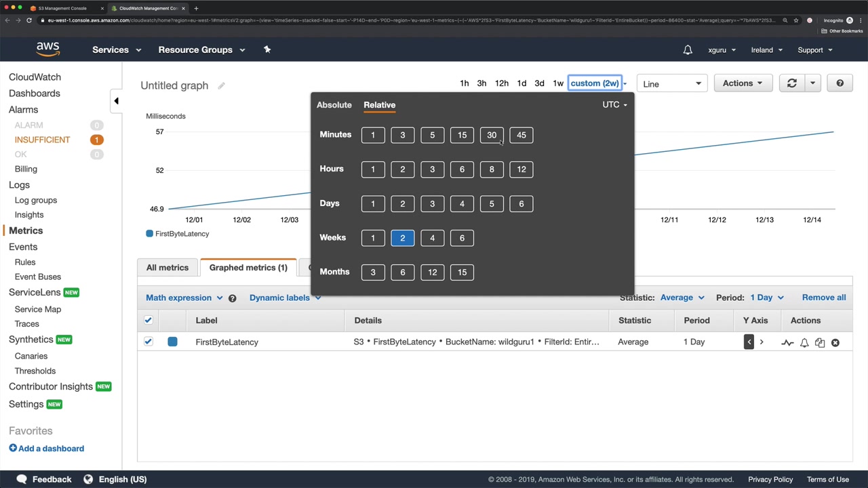Choose 4 in the Weeks row
Viewport: 868px width, 488px height.
(x=432, y=238)
